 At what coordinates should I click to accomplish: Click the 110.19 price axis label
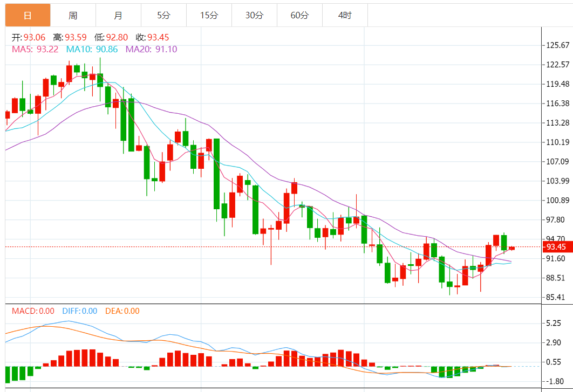[558, 142]
